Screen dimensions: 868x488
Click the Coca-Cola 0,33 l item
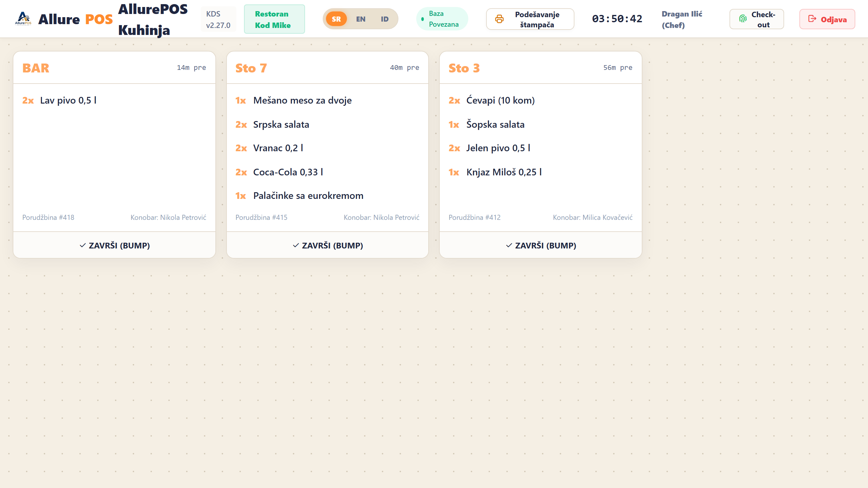tap(288, 172)
